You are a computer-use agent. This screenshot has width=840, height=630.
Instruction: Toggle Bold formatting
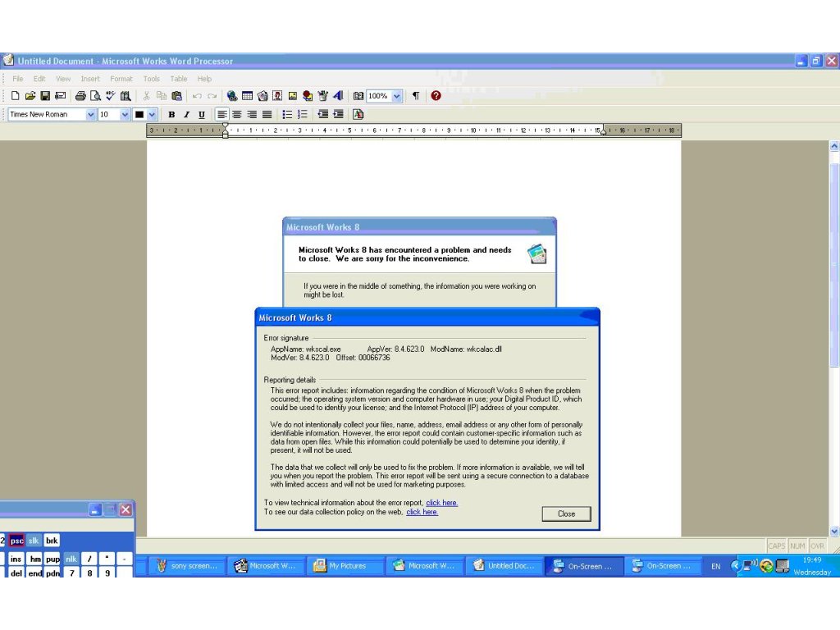[x=171, y=114]
